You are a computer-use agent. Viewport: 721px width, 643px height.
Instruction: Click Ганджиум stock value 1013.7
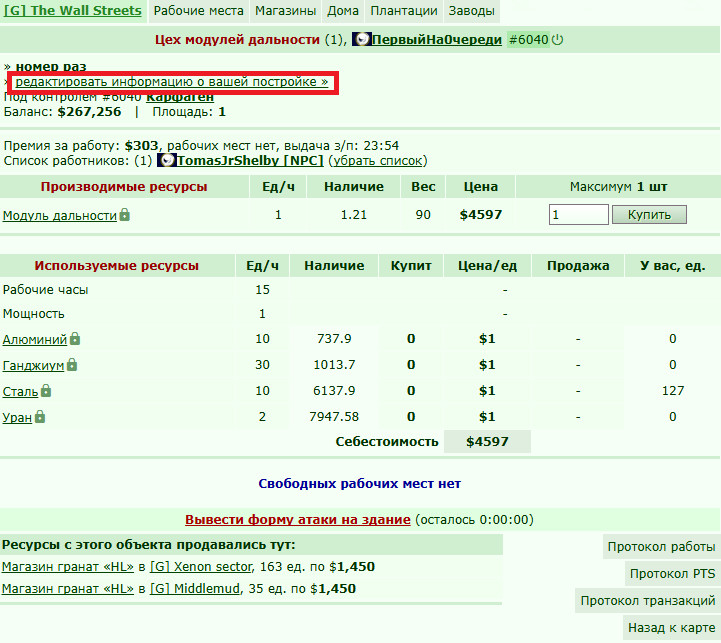point(334,365)
